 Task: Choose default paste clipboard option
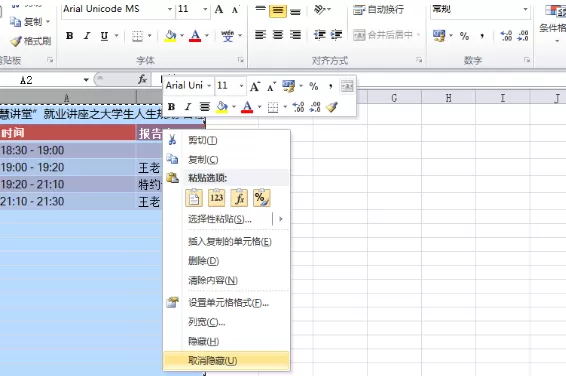pyautogui.click(x=194, y=198)
